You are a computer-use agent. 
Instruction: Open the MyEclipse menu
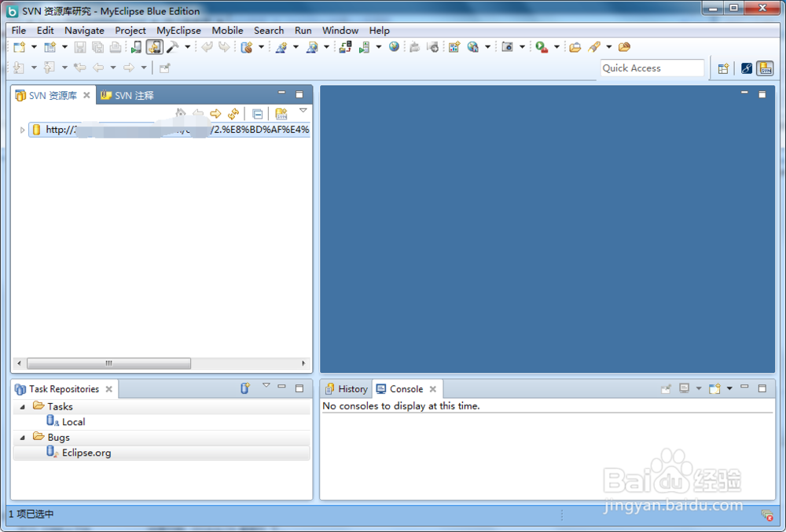tap(178, 31)
